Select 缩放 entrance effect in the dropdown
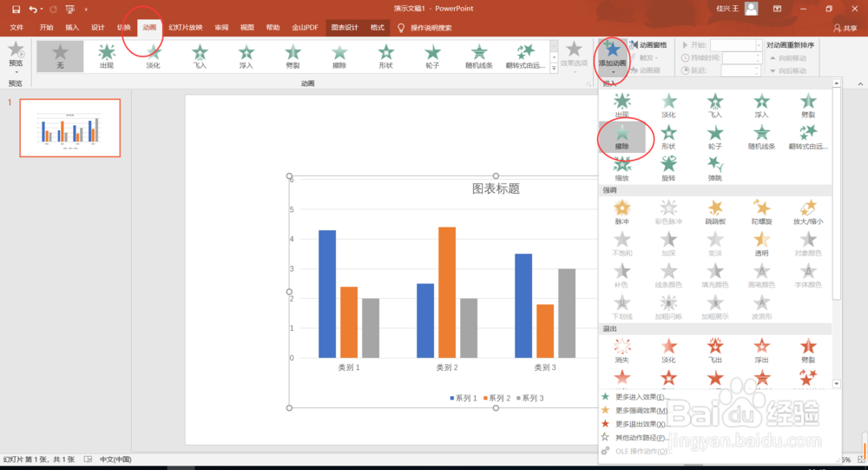This screenshot has width=868, height=470. (622, 169)
